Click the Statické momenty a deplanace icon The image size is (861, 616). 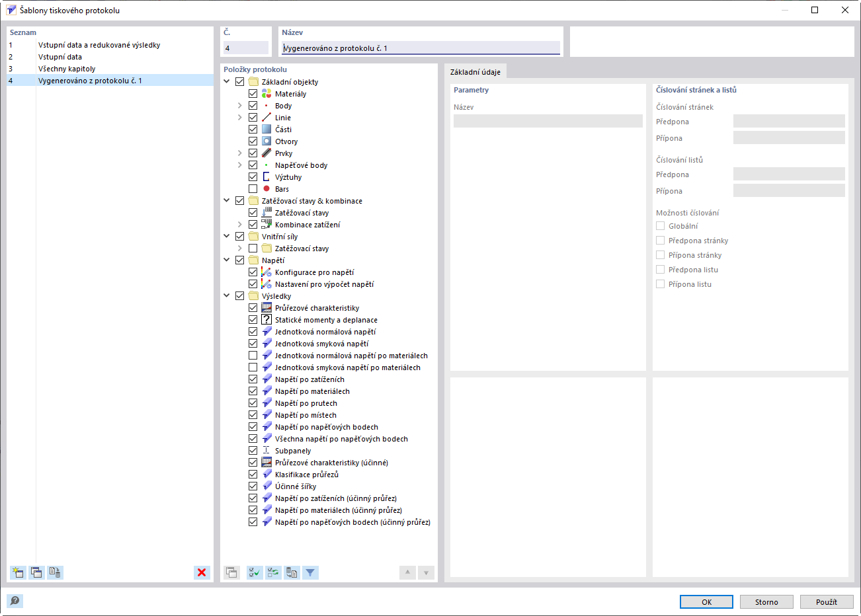coord(266,320)
